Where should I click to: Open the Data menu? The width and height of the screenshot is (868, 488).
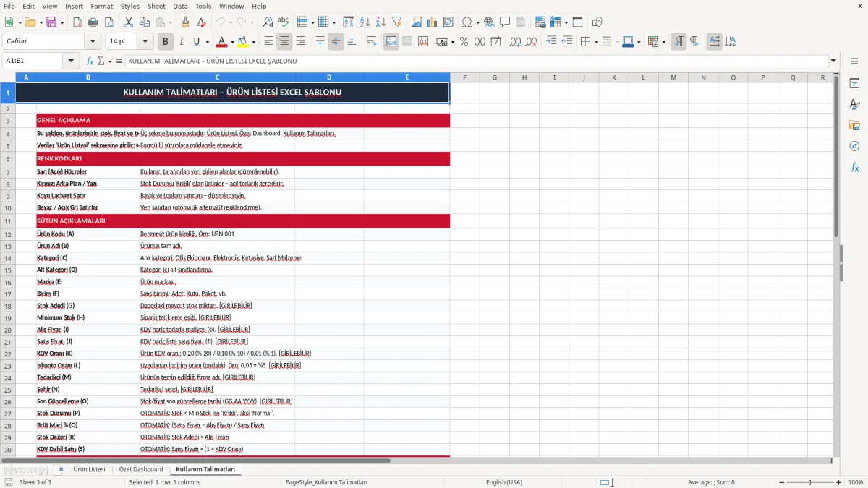pyautogui.click(x=180, y=6)
